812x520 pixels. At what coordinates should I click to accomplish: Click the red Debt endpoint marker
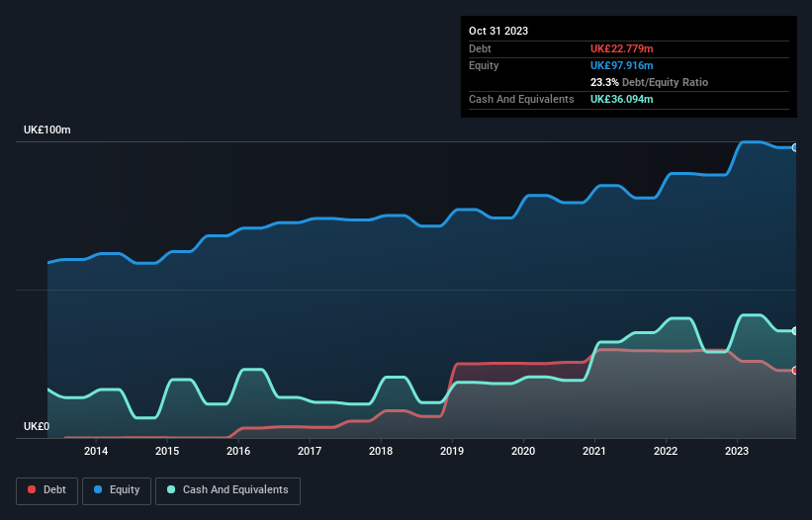795,371
